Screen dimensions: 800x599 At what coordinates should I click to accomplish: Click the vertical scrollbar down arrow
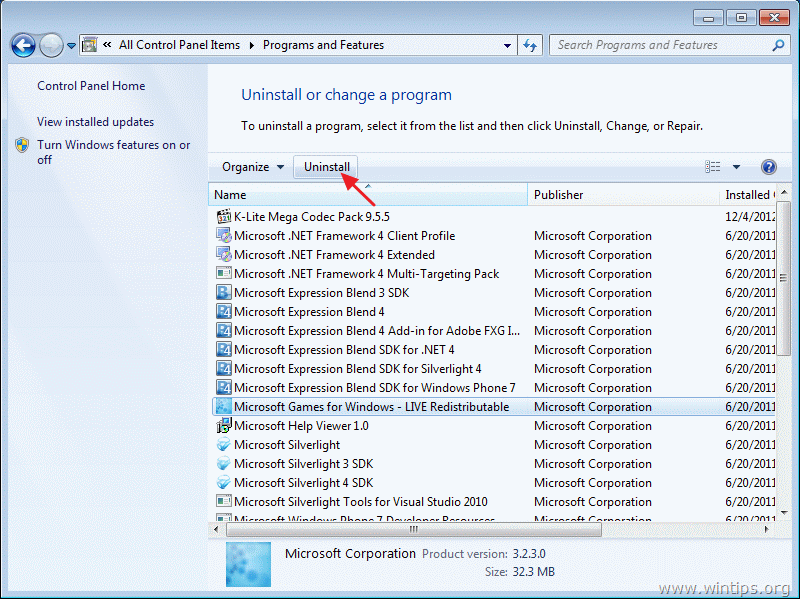click(x=784, y=512)
